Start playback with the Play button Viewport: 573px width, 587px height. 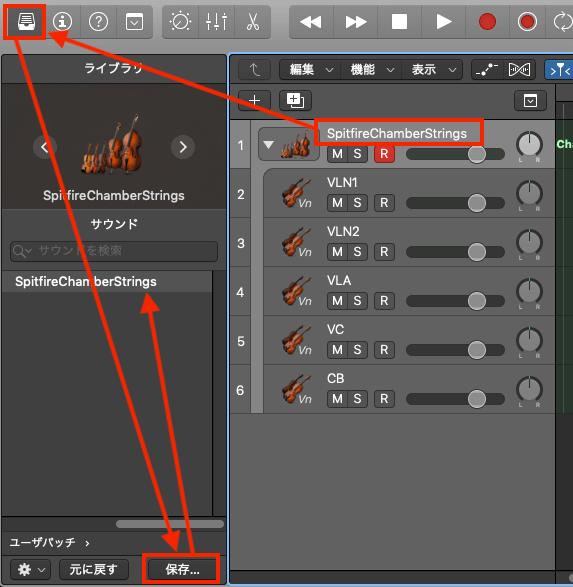[444, 22]
